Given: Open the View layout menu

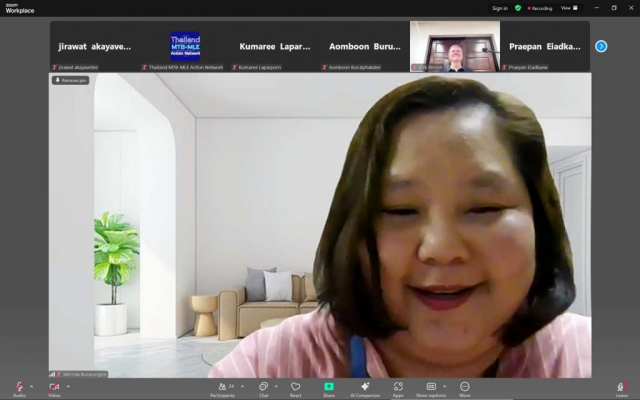Looking at the screenshot, I should click(566, 7).
